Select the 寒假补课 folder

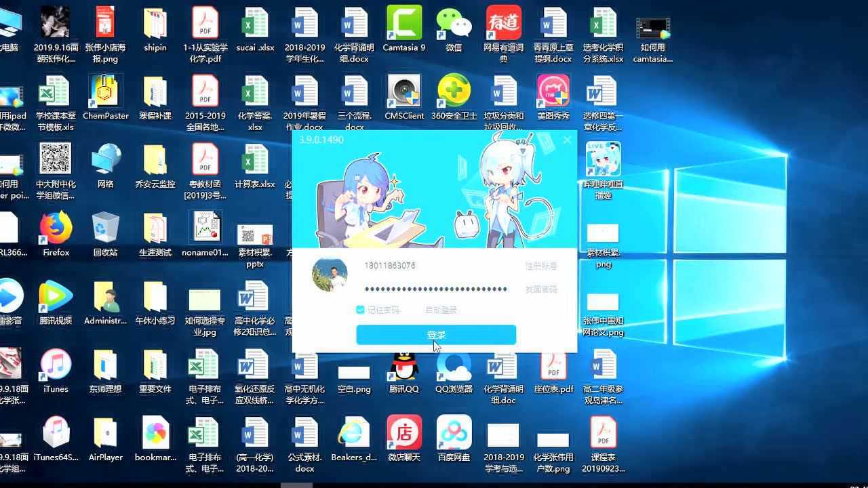point(155,98)
